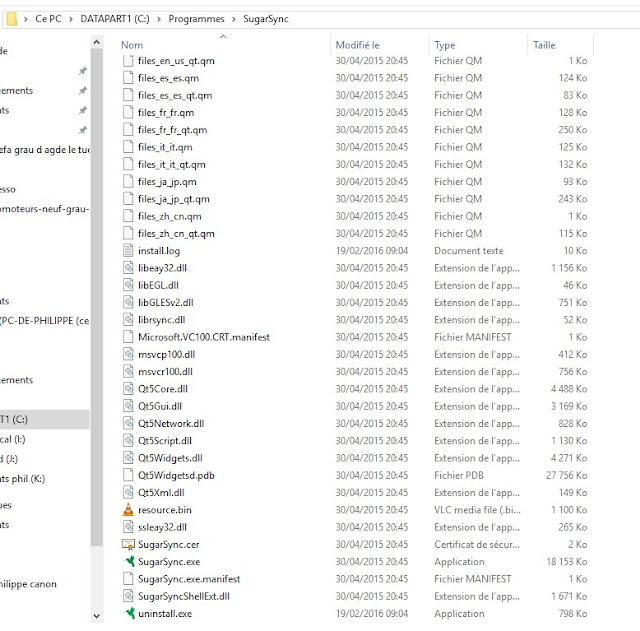Click the certificate icon of SugarSync.cer
This screenshot has height=631, width=640.
pos(128,544)
